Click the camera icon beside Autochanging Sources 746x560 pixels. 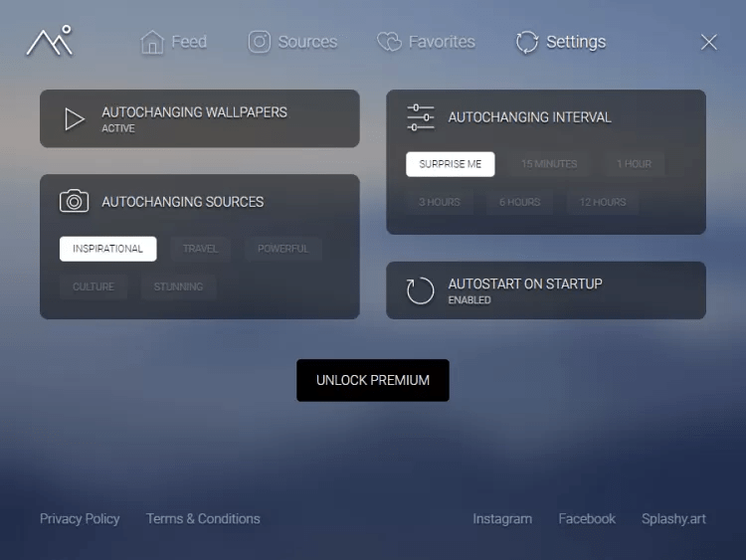pos(75,201)
